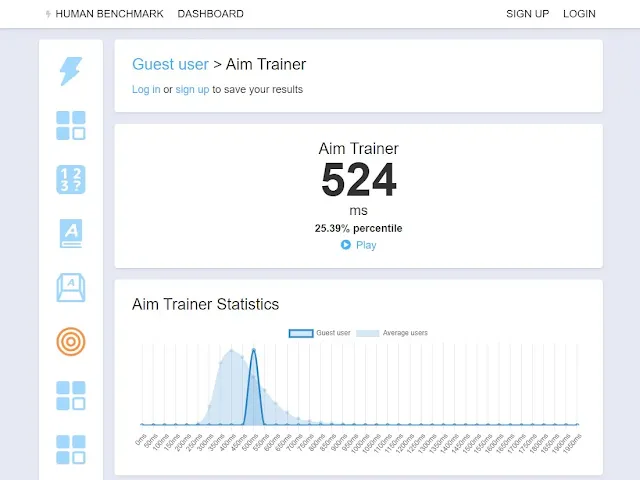Open the Guest user breadcrumb link
Screen dimensions: 640x480
[170, 64]
